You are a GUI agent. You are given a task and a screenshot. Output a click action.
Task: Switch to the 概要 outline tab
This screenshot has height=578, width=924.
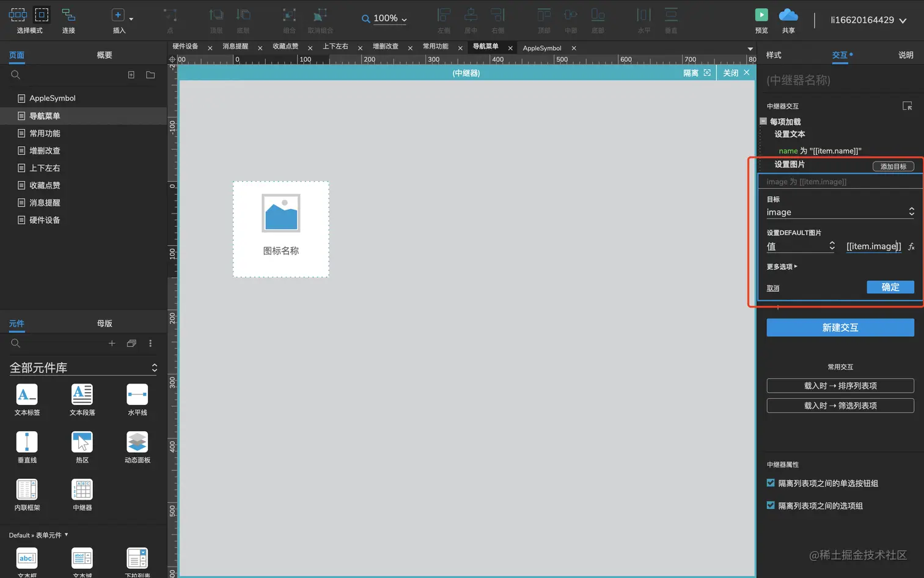tap(105, 55)
